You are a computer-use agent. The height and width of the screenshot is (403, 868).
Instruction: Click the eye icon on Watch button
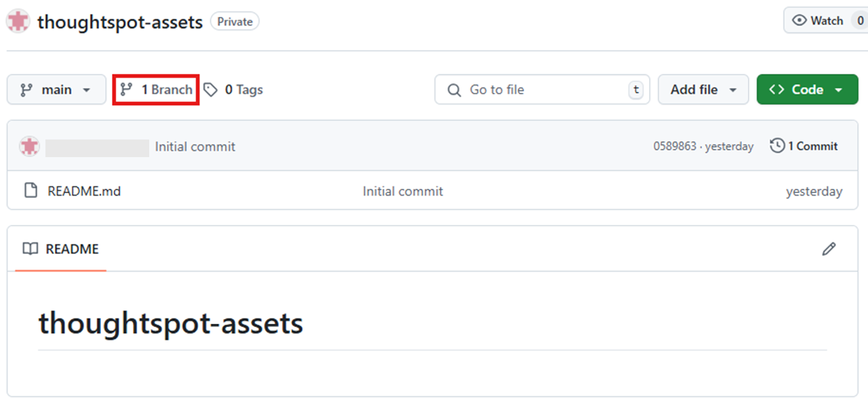(800, 21)
